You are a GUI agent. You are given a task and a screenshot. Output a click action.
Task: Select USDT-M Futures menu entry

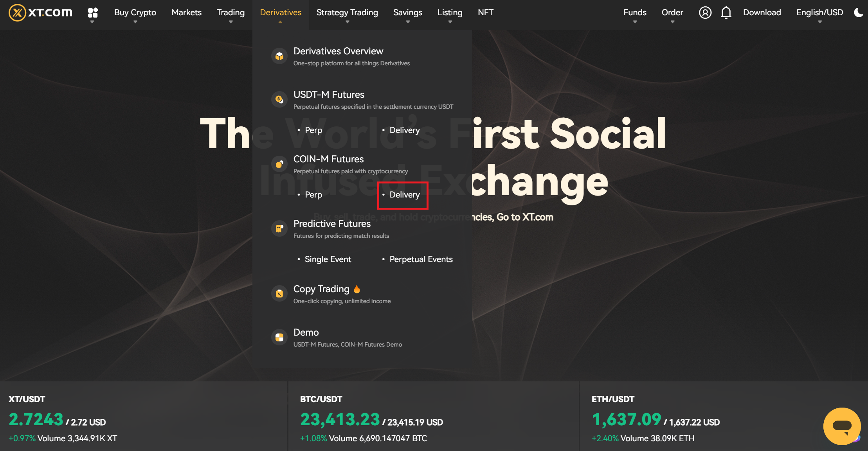coord(329,95)
